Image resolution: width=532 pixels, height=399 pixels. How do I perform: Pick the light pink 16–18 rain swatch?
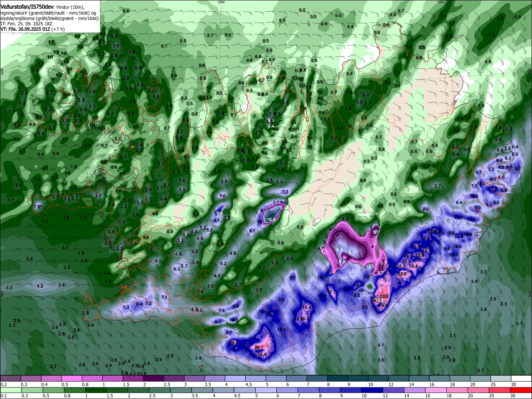[435, 390]
